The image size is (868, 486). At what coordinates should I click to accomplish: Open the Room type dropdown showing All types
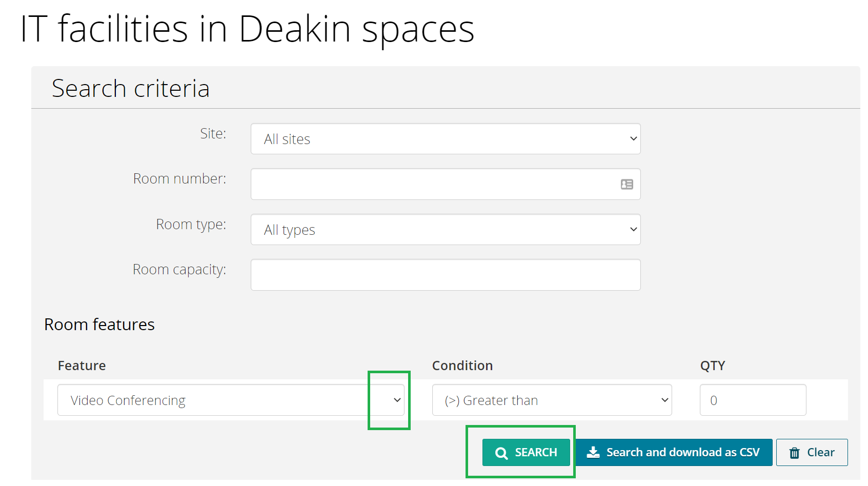445,229
